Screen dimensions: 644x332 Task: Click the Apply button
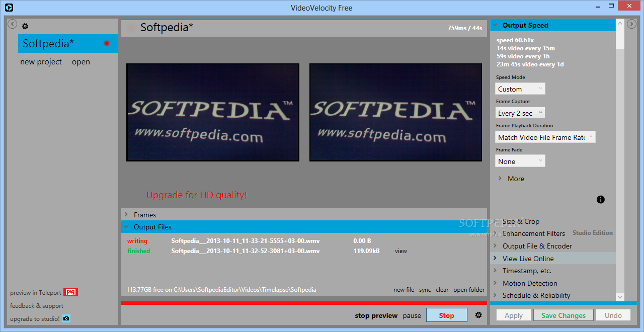pos(514,315)
